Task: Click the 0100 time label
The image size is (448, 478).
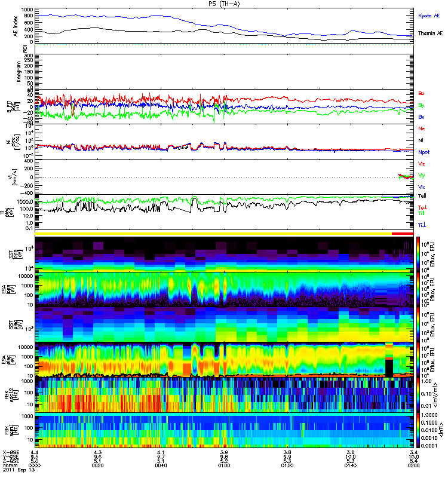Action: [x=224, y=465]
